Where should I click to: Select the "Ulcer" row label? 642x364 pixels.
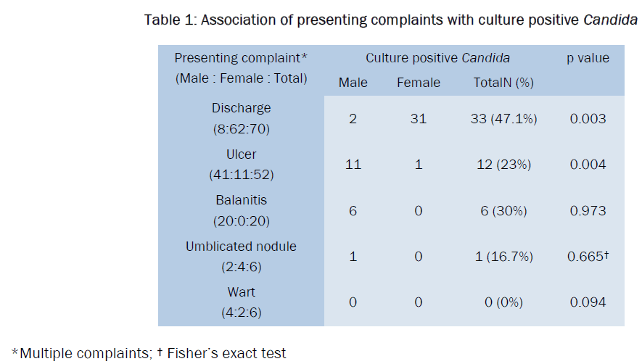click(x=242, y=154)
